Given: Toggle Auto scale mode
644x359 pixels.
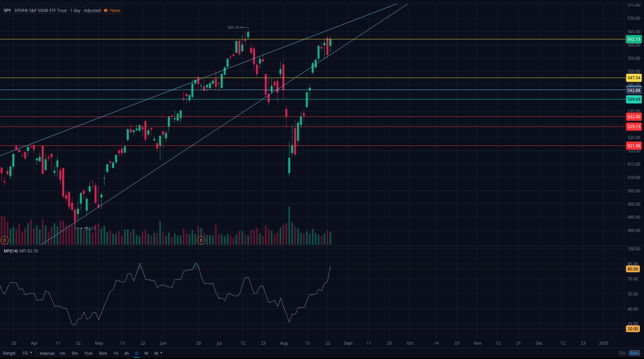Looking at the screenshot, I should click(x=634, y=353).
